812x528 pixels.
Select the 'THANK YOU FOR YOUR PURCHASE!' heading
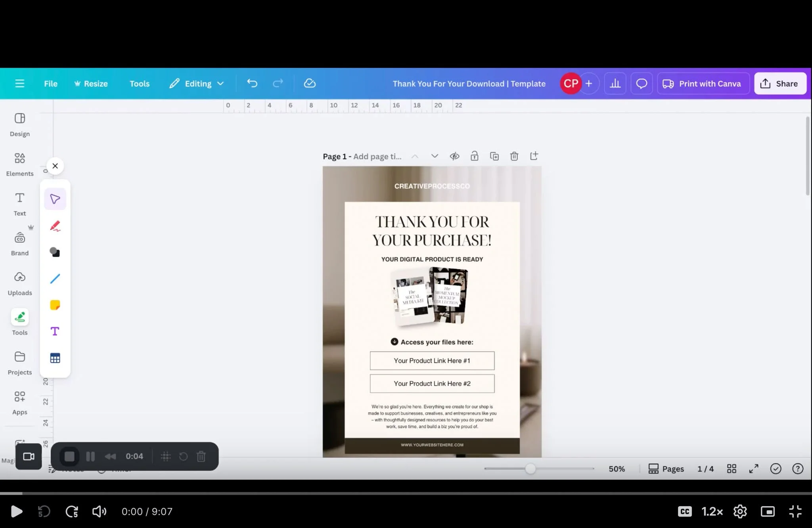pos(432,231)
